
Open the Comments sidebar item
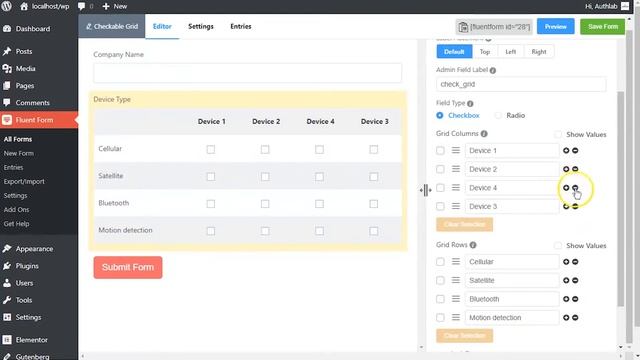pos(32,103)
